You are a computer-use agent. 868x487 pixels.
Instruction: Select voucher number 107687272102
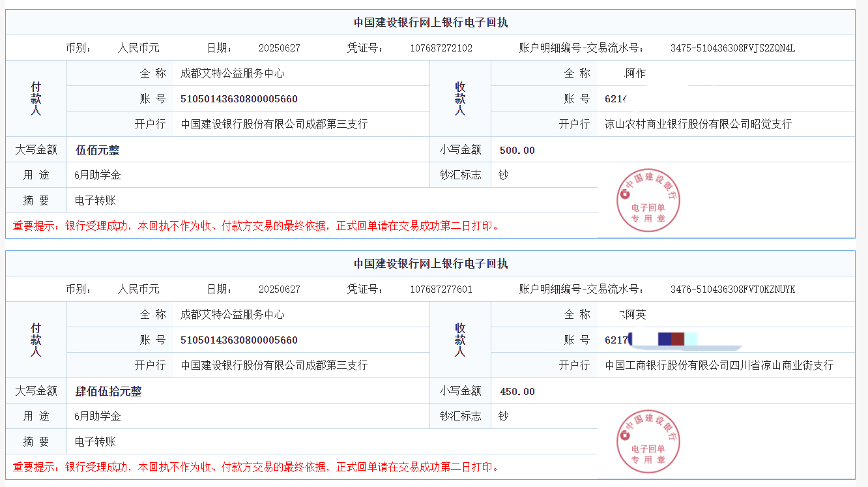441,48
